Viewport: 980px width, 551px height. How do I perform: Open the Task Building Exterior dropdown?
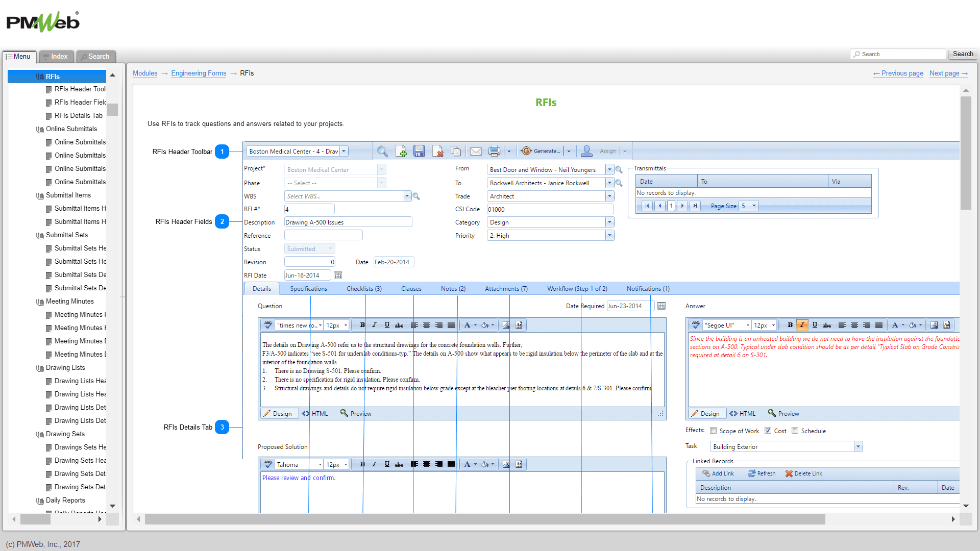[859, 447]
